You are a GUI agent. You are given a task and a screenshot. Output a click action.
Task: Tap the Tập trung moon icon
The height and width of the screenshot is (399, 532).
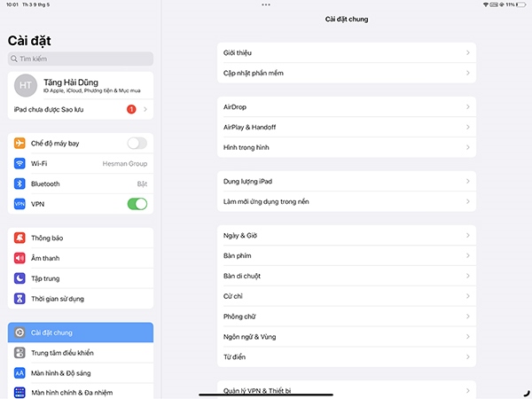(20, 278)
